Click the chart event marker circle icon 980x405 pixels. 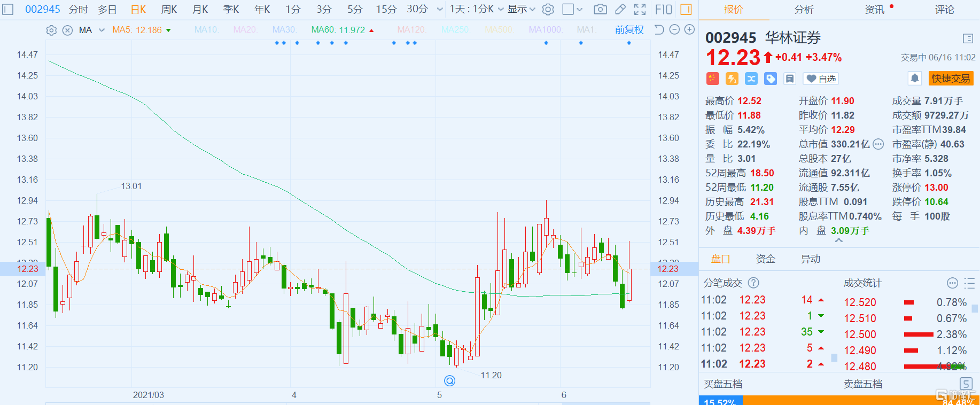click(450, 380)
